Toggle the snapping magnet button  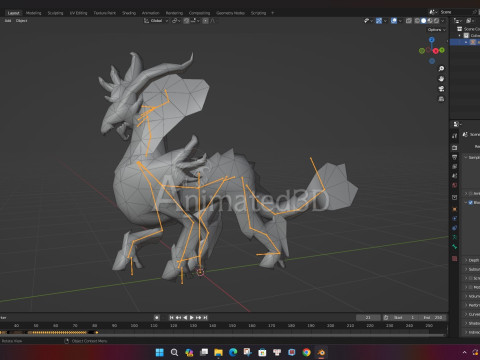point(187,21)
